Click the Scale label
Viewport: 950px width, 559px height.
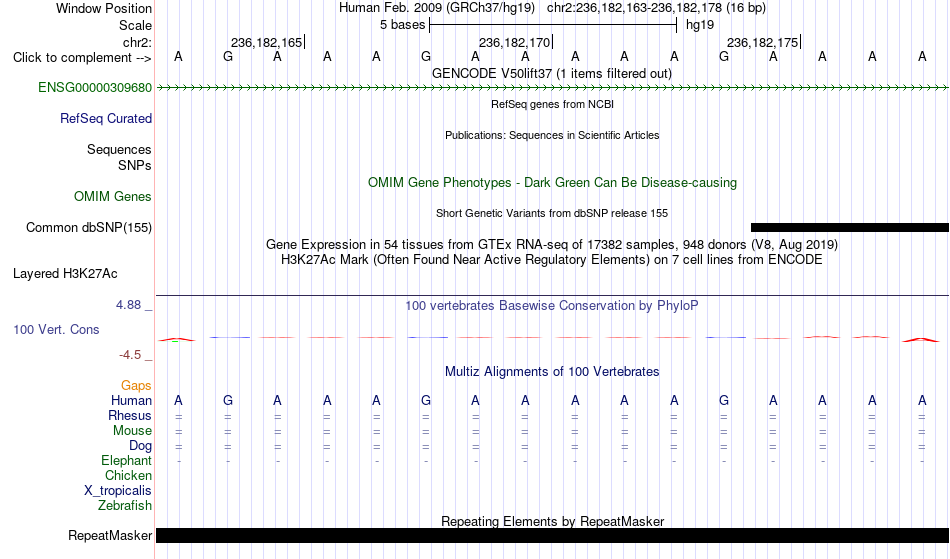[x=135, y=25]
